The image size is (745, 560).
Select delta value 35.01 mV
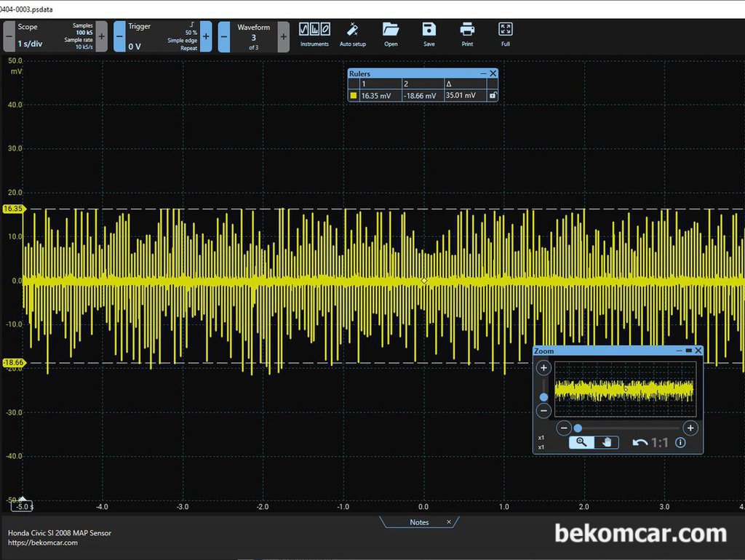(461, 95)
